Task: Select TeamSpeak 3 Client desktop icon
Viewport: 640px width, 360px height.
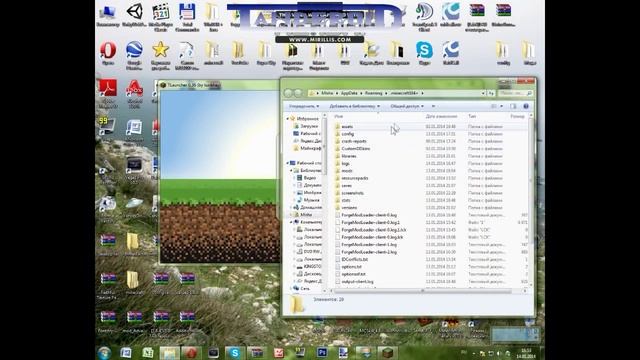Action: coord(424,17)
